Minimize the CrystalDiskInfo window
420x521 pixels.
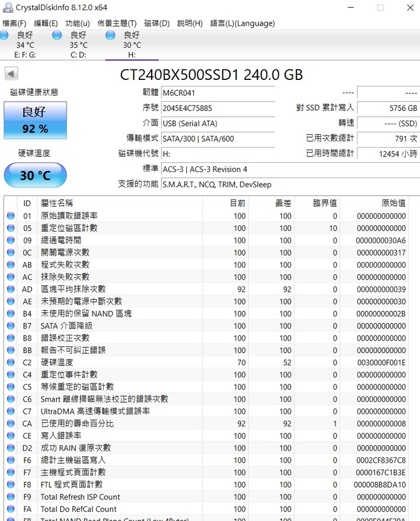coord(351,8)
